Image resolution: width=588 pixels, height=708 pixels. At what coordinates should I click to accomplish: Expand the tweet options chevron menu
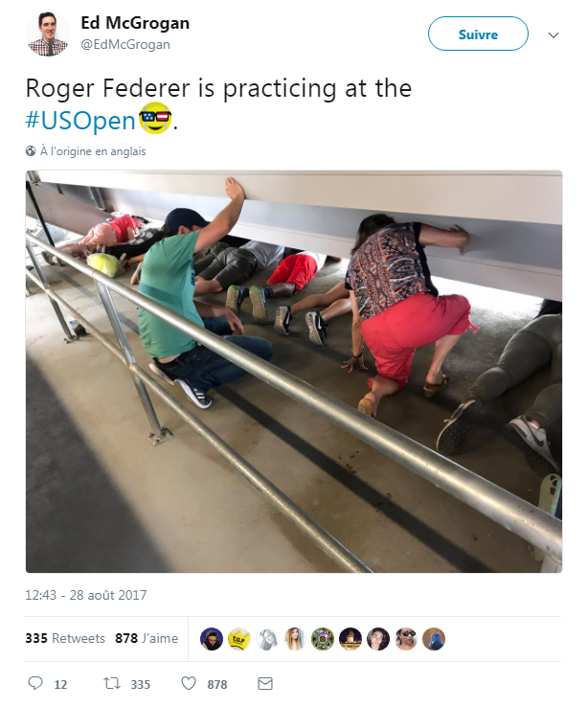(x=554, y=34)
